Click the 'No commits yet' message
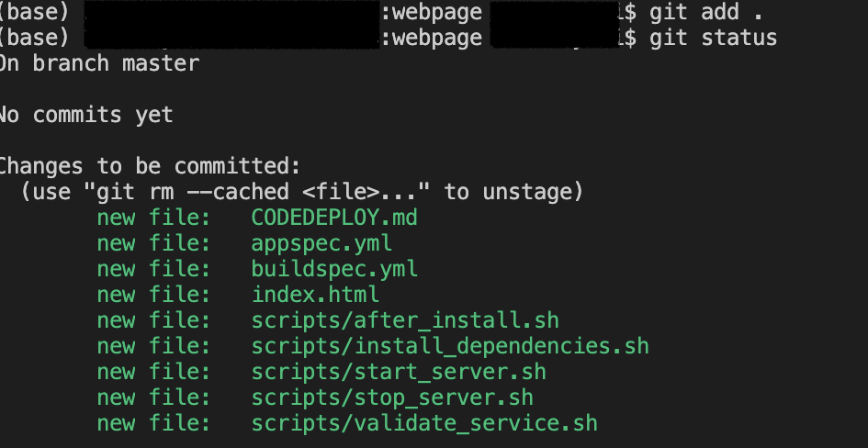Screen dimensions: 868x448 pos(86,115)
